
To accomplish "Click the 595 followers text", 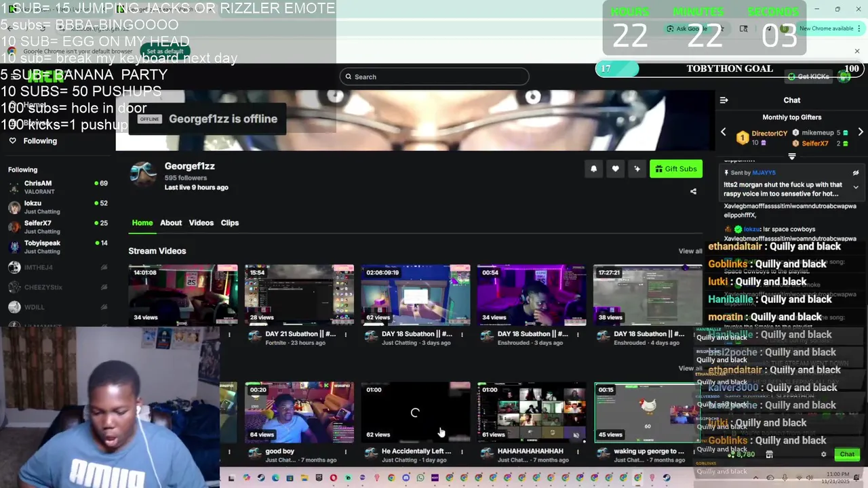I will (x=186, y=178).
